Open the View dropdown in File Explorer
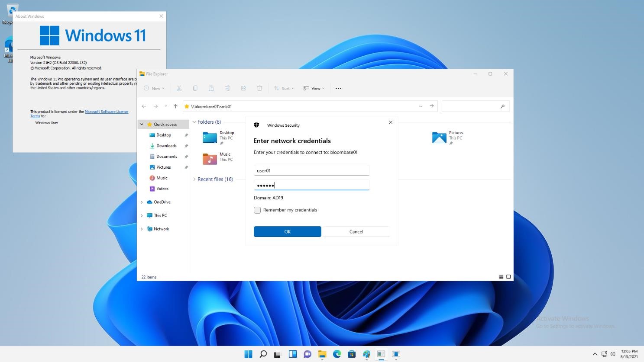The width and height of the screenshot is (644, 362). [314, 88]
